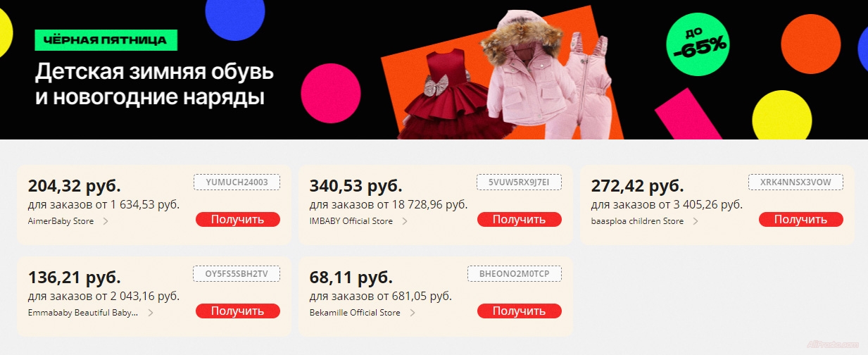Click Получить for the 272,42 руб. coupon

(801, 219)
